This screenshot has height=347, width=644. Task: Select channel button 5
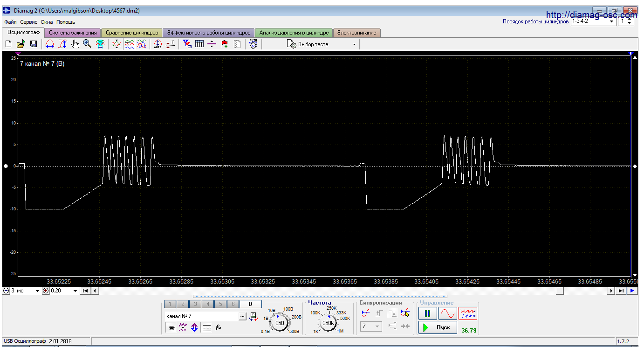tap(220, 304)
